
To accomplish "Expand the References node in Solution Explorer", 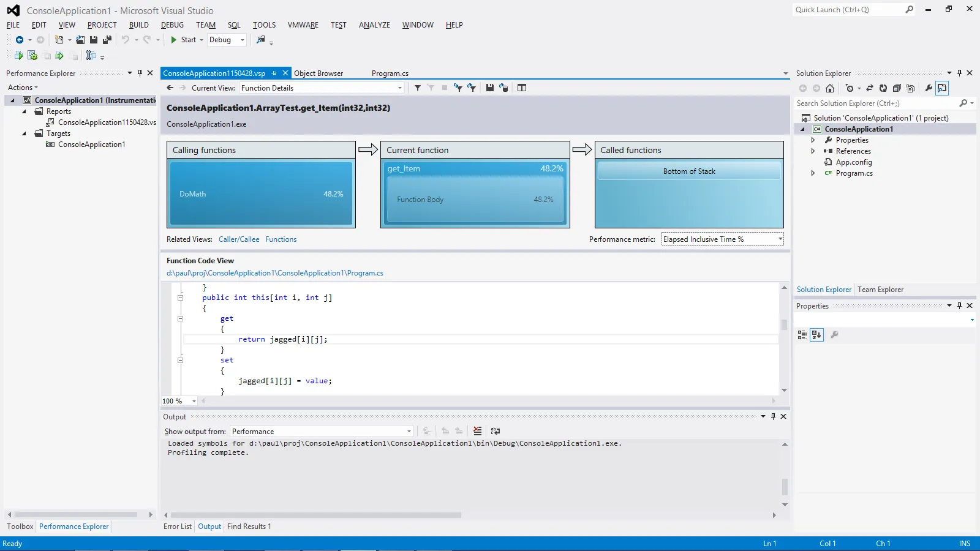I will coord(813,151).
